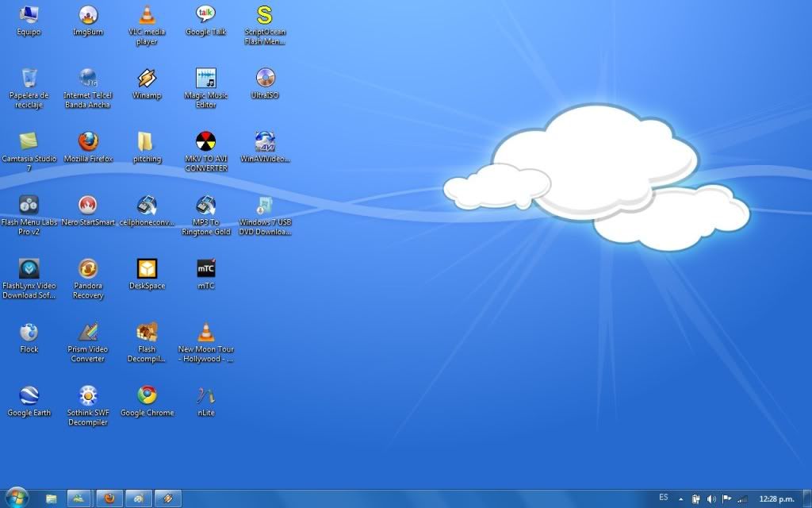Select the Equipo desktop icon

(29, 21)
